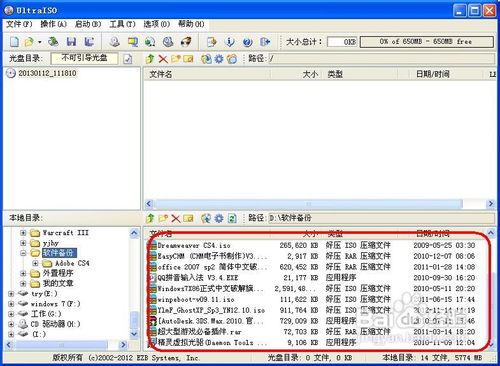The height and width of the screenshot is (366, 500).
Task: Click the up-folder arrow in local directory toolbar
Action: (x=150, y=218)
